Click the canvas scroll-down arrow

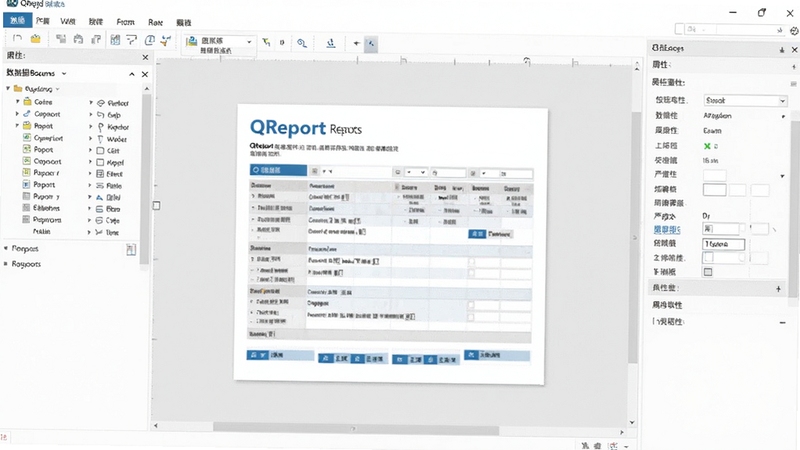click(x=632, y=422)
